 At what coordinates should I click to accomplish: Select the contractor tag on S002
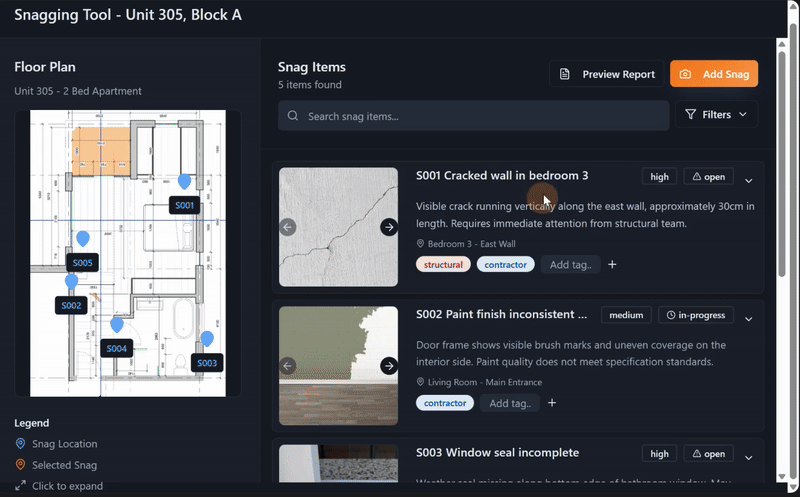(x=445, y=403)
